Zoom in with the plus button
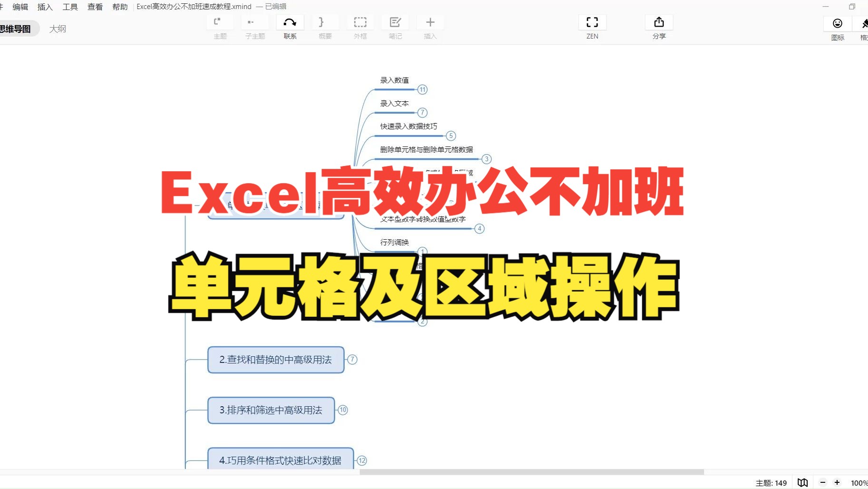This screenshot has height=489, width=868. click(x=837, y=482)
